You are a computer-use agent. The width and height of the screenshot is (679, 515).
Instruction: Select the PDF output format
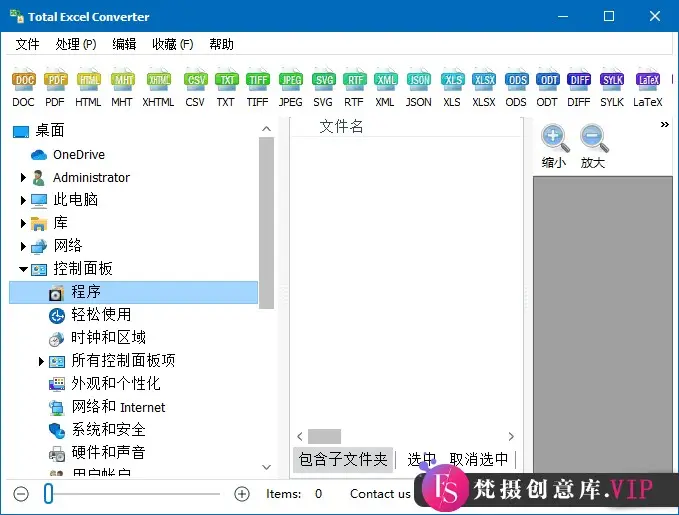coord(55,87)
